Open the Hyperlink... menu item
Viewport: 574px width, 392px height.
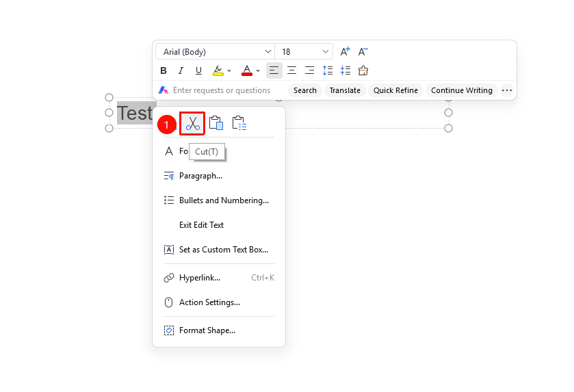coord(219,278)
